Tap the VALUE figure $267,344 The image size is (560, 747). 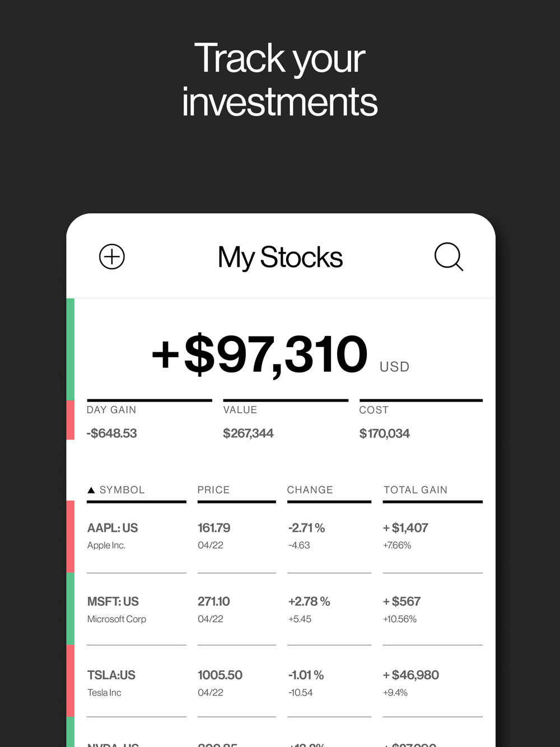pyautogui.click(x=248, y=433)
